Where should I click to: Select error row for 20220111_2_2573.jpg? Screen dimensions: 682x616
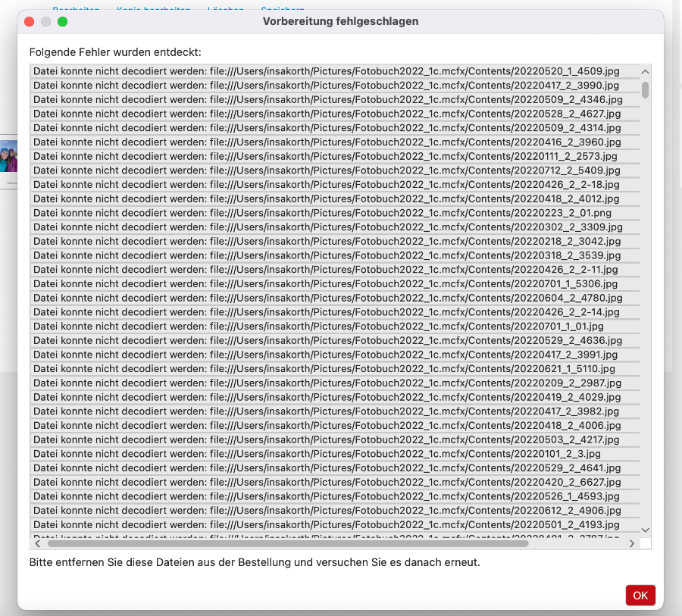pyautogui.click(x=335, y=156)
